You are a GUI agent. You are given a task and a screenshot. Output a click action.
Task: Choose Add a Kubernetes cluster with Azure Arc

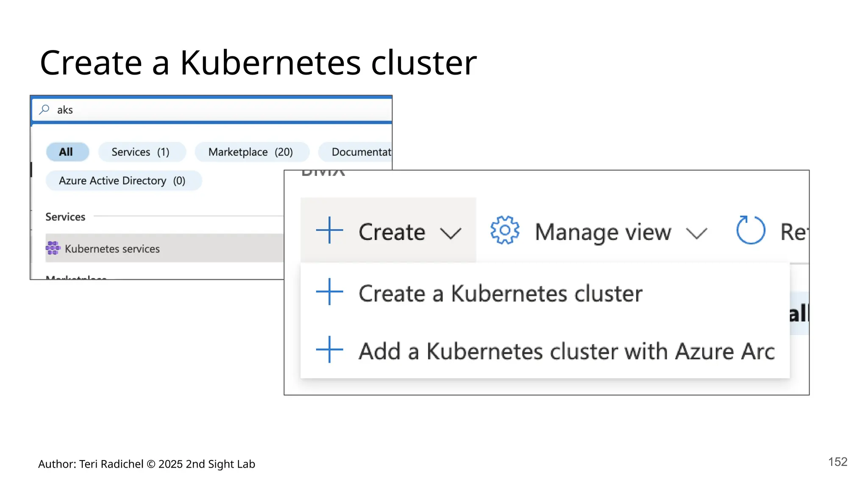click(545, 350)
